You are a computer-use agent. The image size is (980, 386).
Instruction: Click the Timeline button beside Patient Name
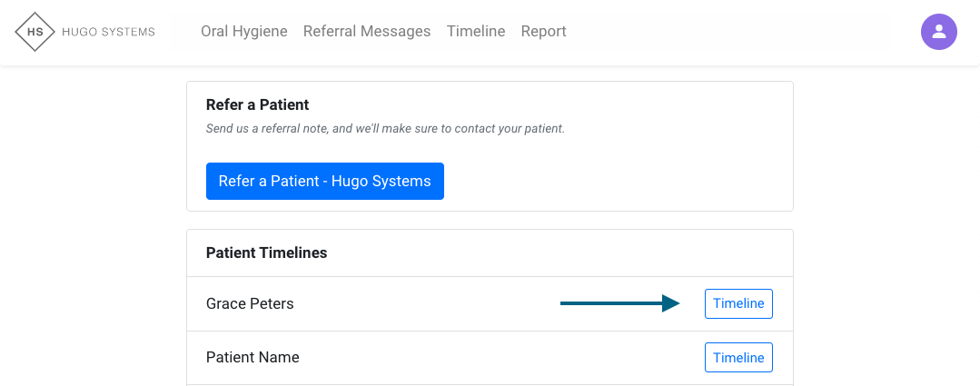[738, 358]
